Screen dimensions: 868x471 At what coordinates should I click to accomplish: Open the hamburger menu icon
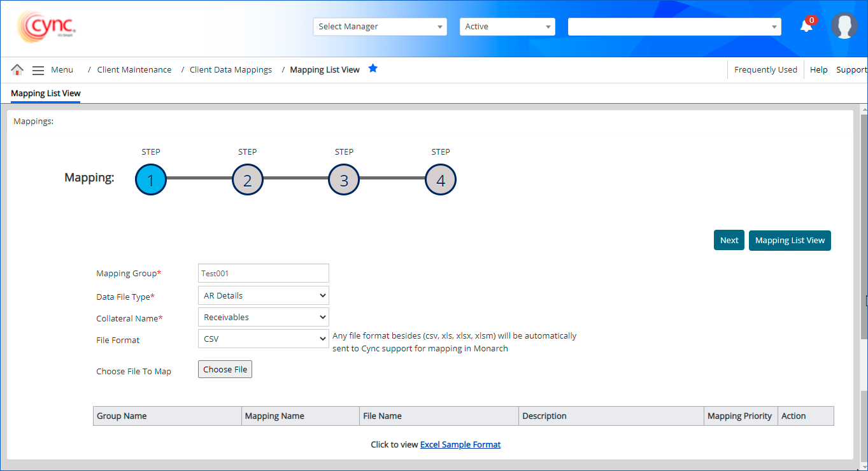coord(38,70)
